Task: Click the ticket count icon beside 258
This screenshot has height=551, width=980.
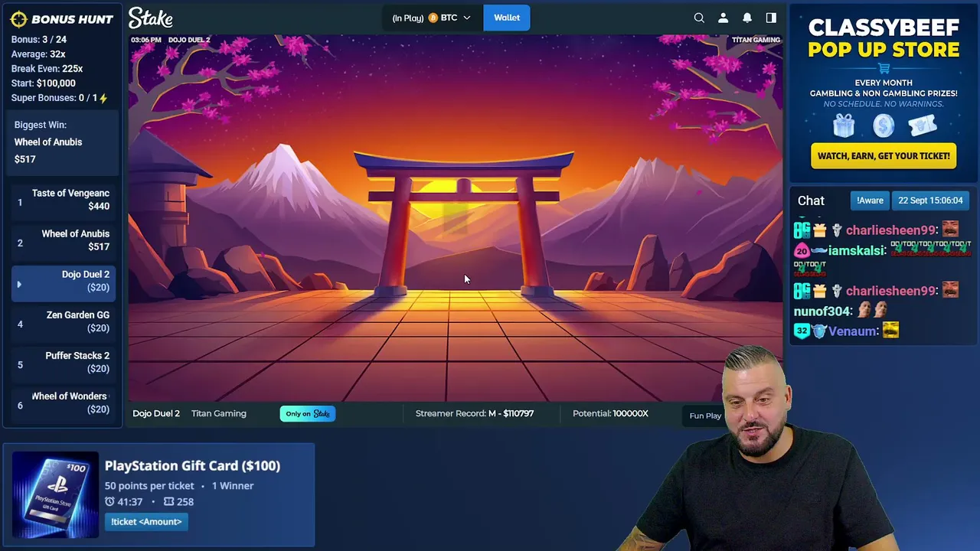Action: coord(169,502)
